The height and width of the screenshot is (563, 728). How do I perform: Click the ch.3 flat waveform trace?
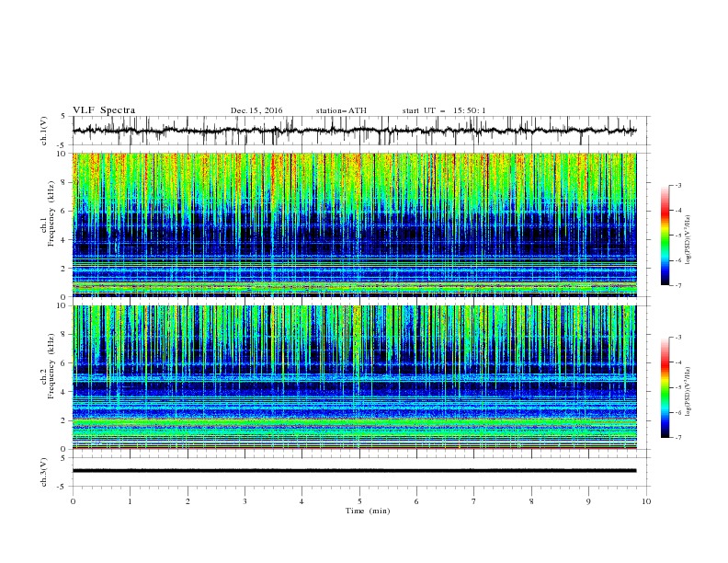[x=354, y=471]
